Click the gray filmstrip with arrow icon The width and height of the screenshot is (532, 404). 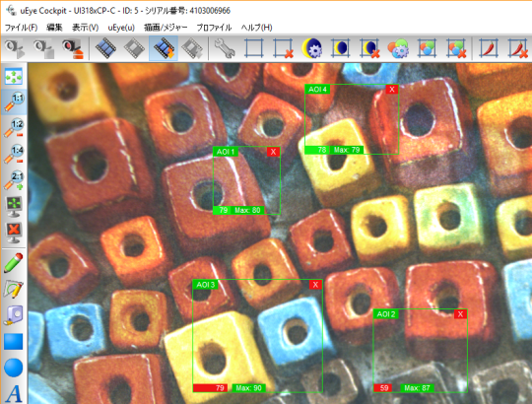(192, 48)
